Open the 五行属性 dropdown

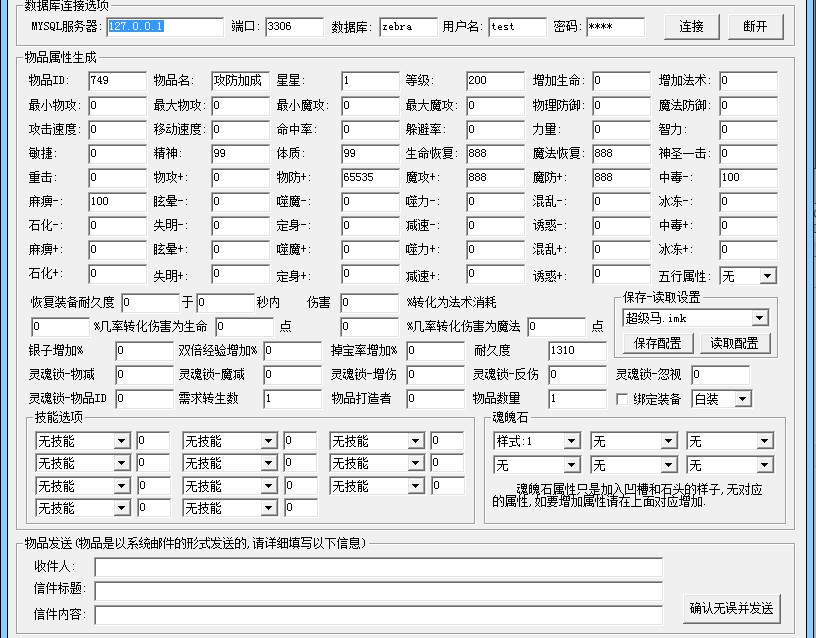(x=748, y=276)
